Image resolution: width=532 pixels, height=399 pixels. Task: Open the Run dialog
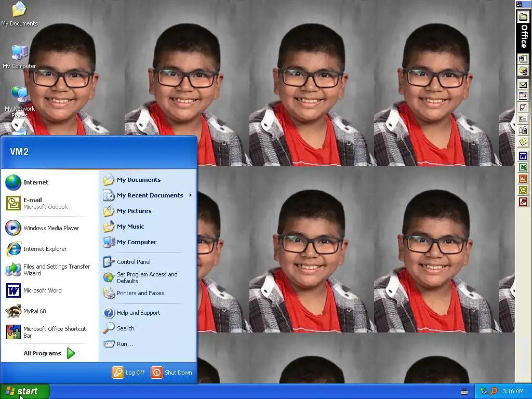148,344
